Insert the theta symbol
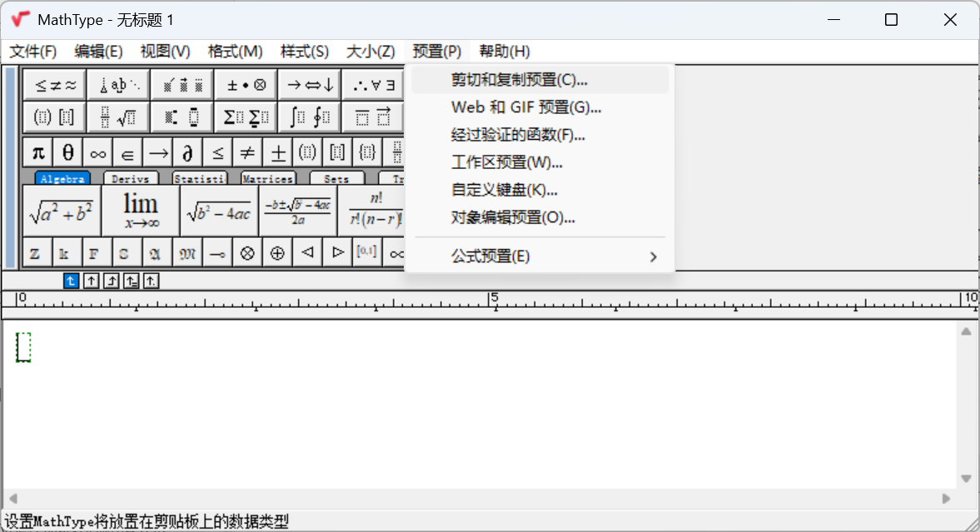 [68, 152]
